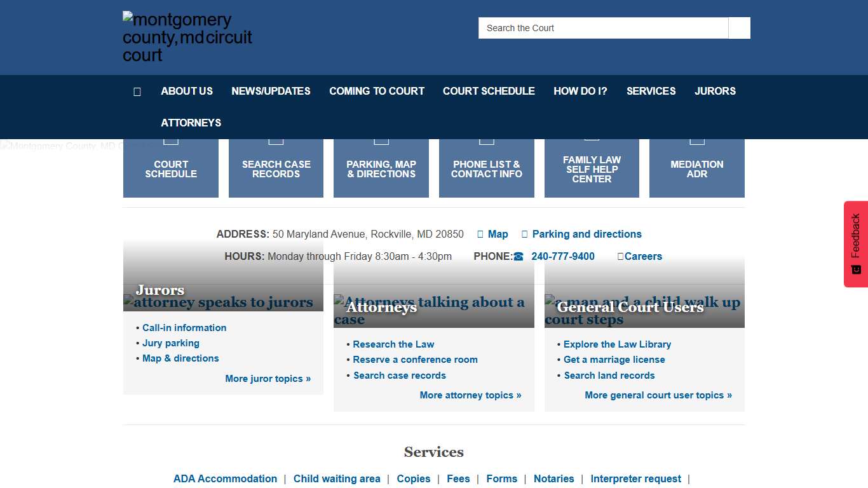Screen dimensions: 868x488
Task: Open the Phone List & Contact Info tile
Action: pyautogui.click(x=486, y=168)
